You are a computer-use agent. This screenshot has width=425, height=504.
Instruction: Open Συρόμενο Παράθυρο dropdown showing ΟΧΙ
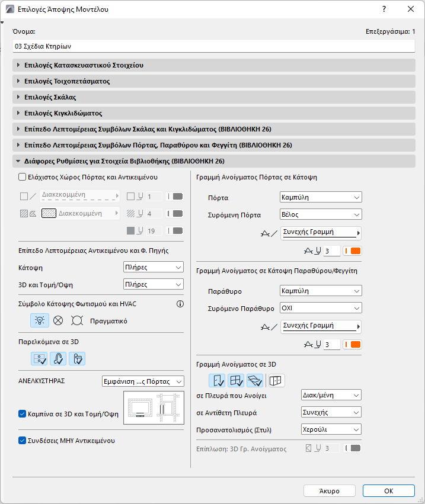[321, 308]
